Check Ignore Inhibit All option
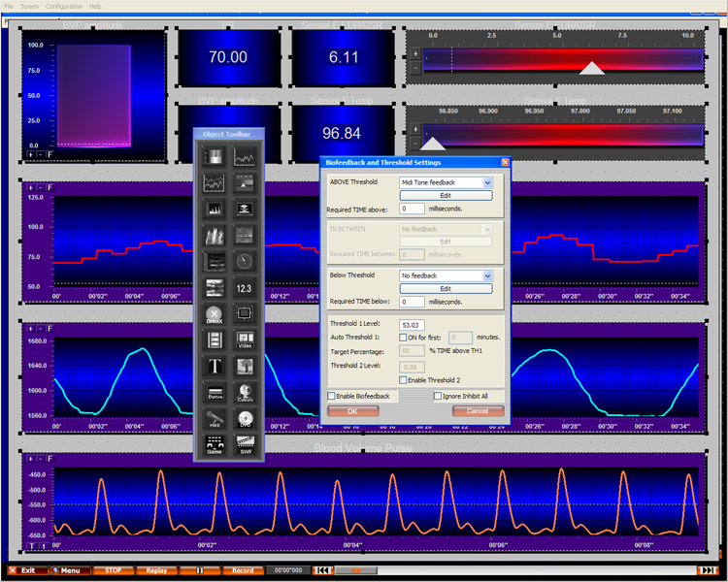The height and width of the screenshot is (582, 728). [438, 396]
